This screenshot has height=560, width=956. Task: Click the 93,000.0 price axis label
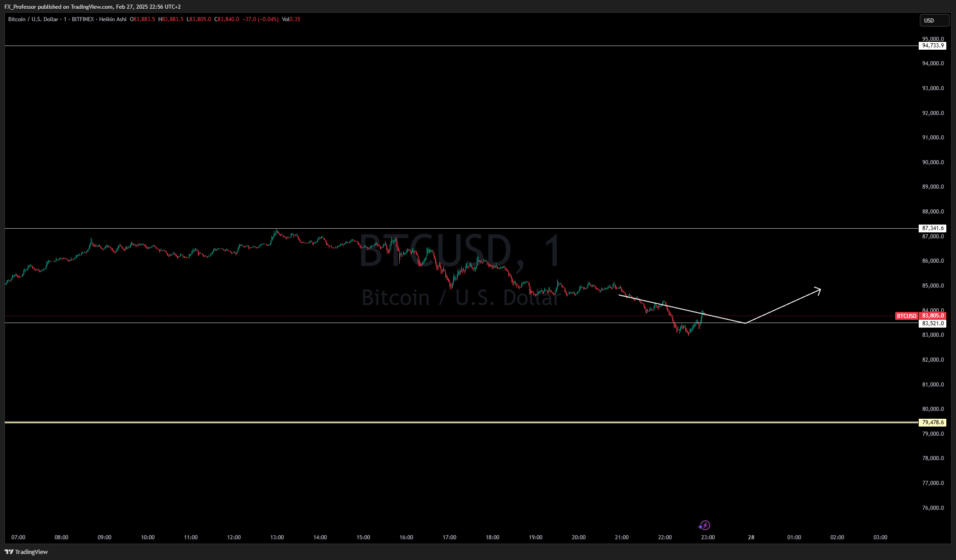pos(933,88)
